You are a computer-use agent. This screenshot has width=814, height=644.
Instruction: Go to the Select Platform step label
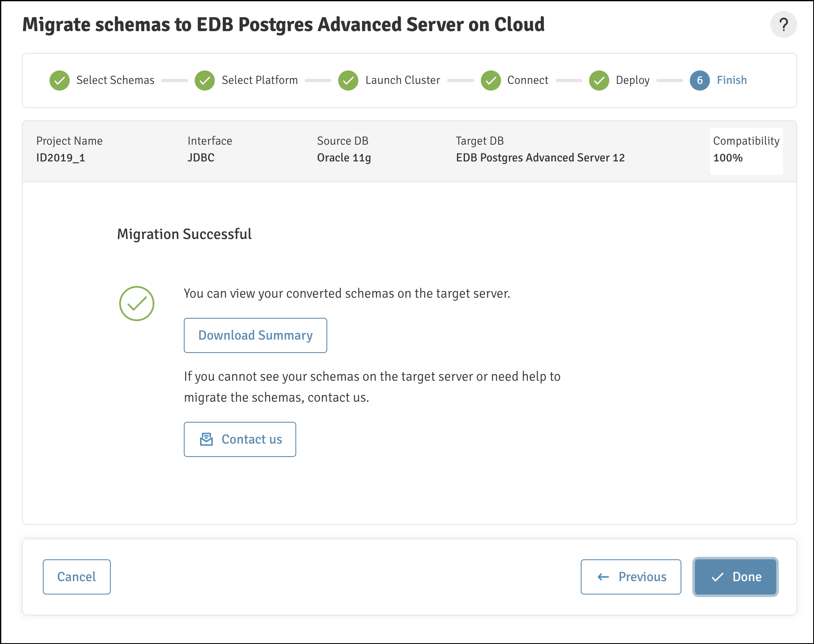260,80
